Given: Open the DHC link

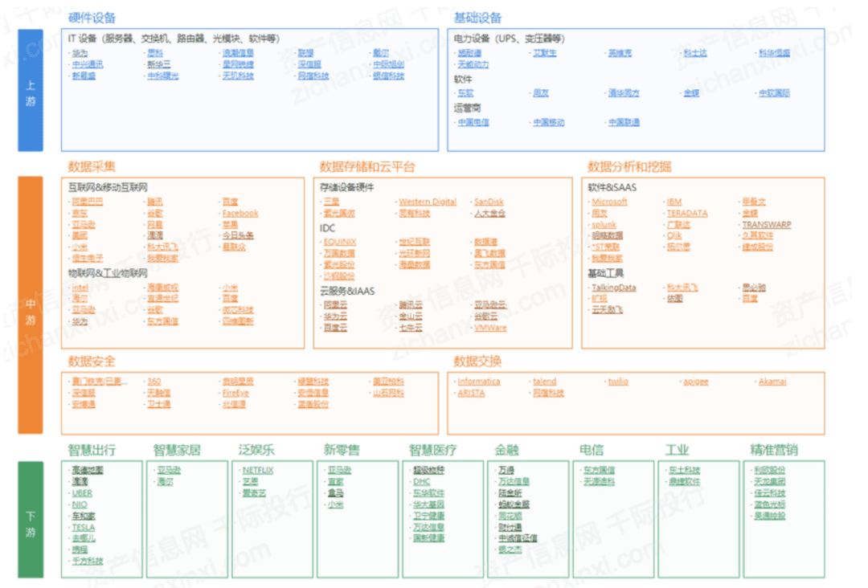Looking at the screenshot, I should [x=421, y=482].
